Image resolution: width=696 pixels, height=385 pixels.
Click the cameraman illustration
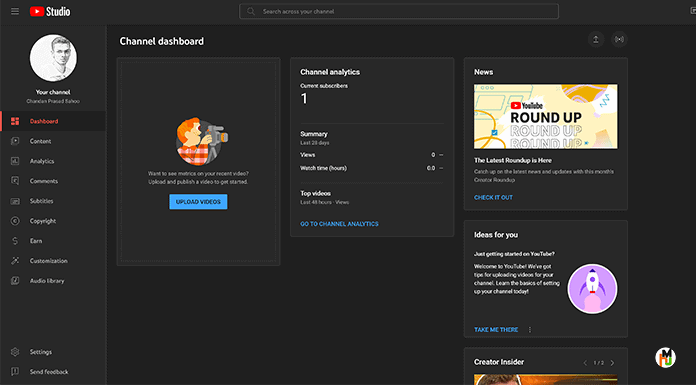point(202,141)
